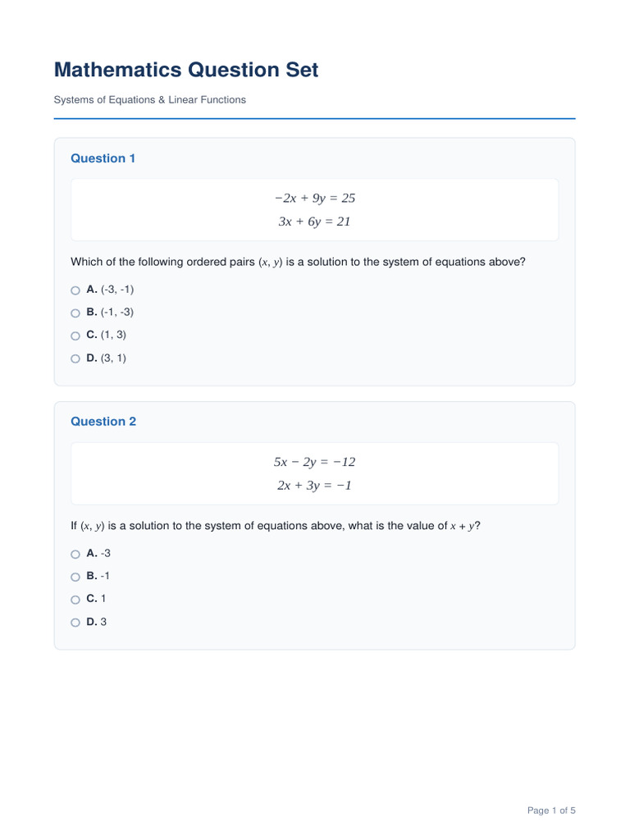This screenshot has width=630, height=840.
Task: Click the Question 1 heading
Action: pyautogui.click(x=103, y=158)
